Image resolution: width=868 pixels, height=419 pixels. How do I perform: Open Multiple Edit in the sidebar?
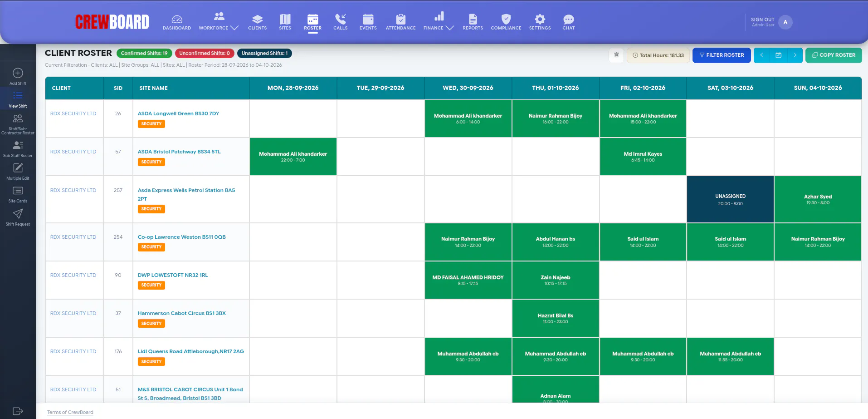click(18, 172)
